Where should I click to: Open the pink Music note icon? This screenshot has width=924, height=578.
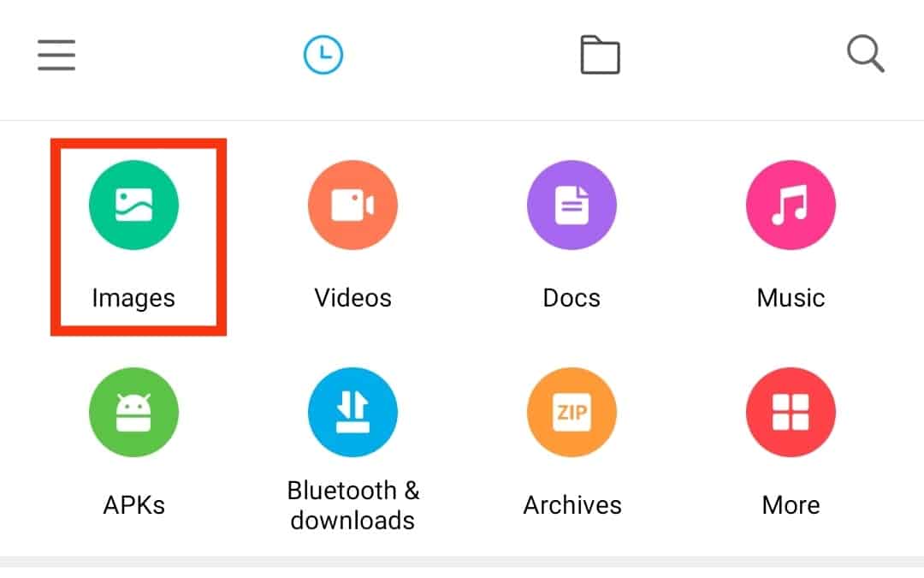(791, 205)
